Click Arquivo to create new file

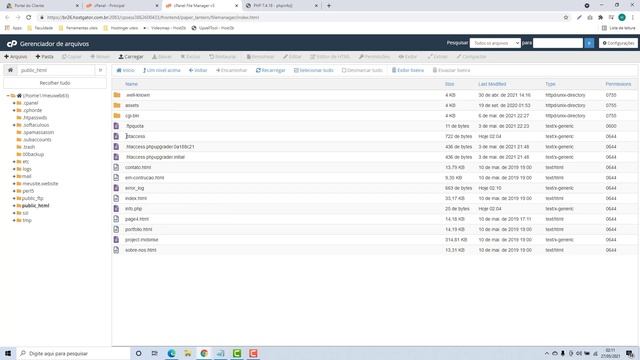click(16, 56)
